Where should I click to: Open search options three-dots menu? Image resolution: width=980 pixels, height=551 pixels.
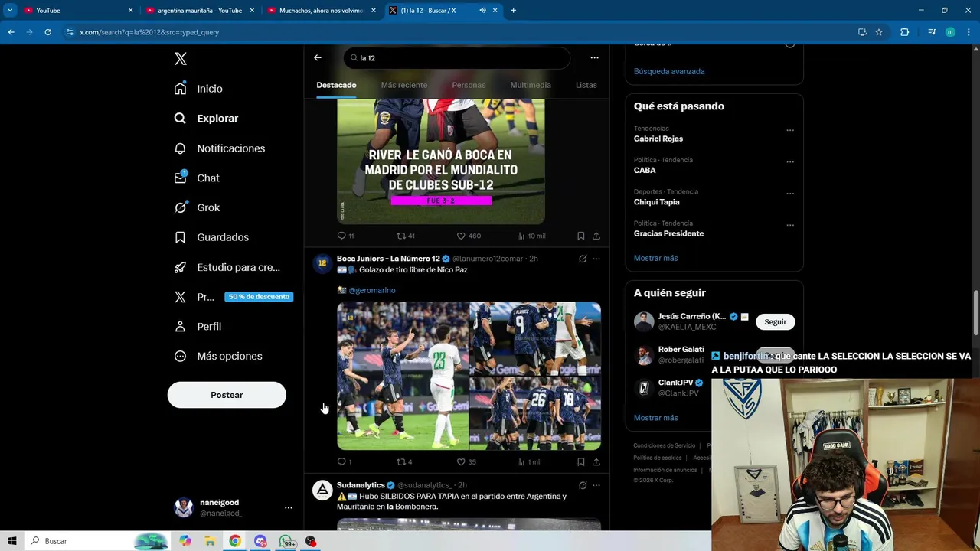594,57
